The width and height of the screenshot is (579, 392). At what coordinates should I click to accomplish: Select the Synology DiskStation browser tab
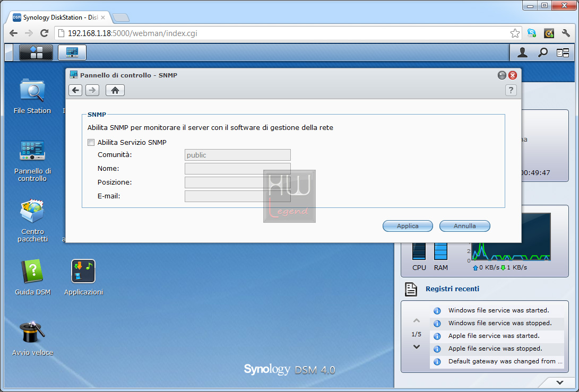(x=60, y=18)
